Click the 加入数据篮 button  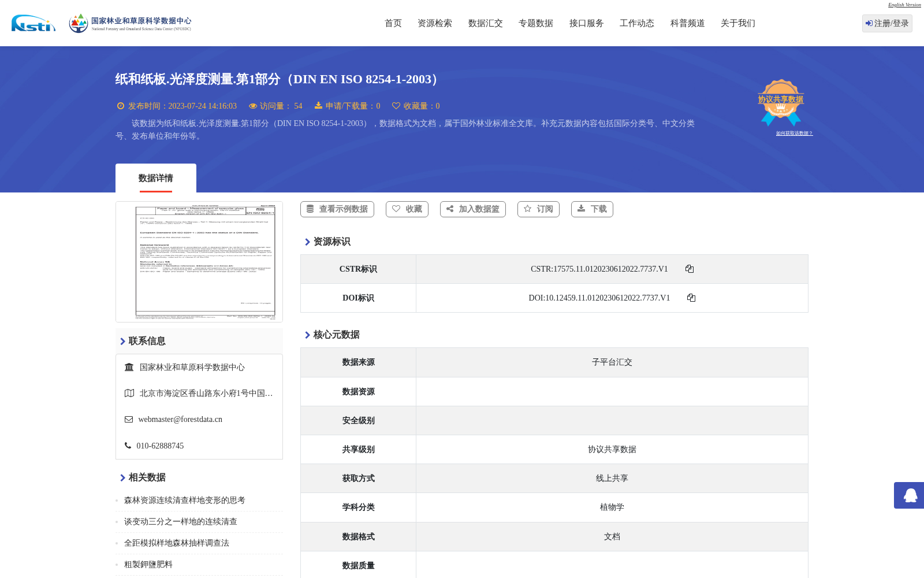[473, 209]
